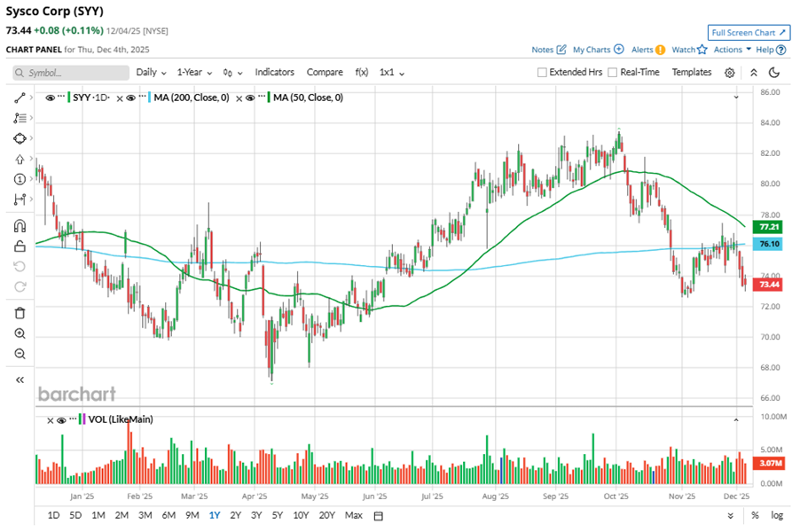Toggle the magnet snap mode
Image resolution: width=800 pixels, height=532 pixels.
(20, 225)
